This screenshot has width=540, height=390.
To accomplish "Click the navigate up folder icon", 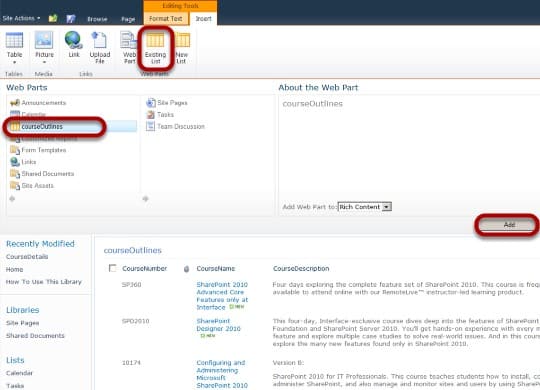I will click(53, 18).
